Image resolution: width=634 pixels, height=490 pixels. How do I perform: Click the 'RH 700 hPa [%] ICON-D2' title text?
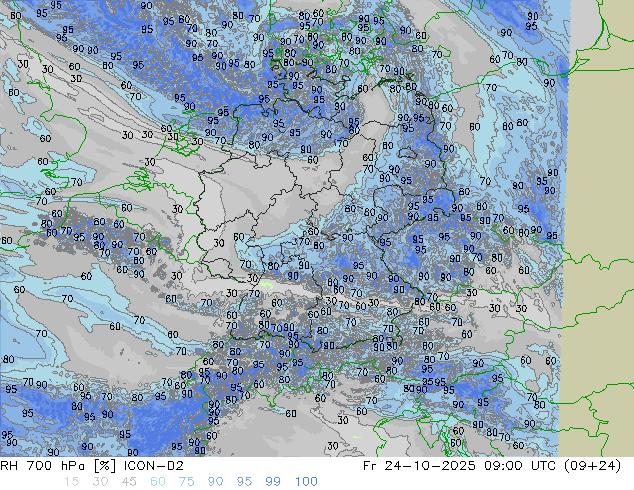click(92, 466)
